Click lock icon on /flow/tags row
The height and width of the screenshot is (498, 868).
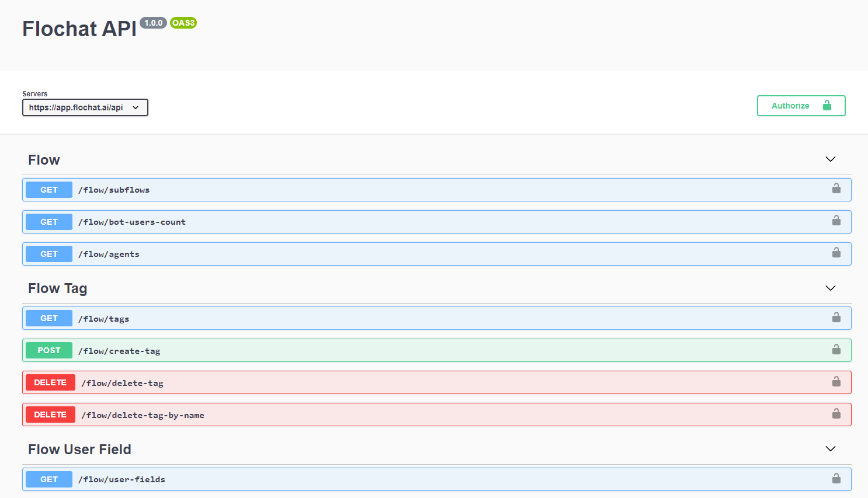836,317
